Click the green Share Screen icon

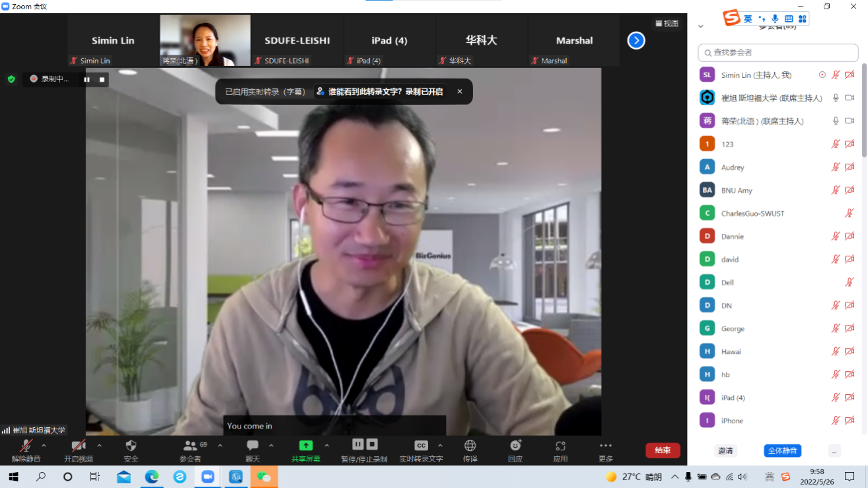point(306,446)
